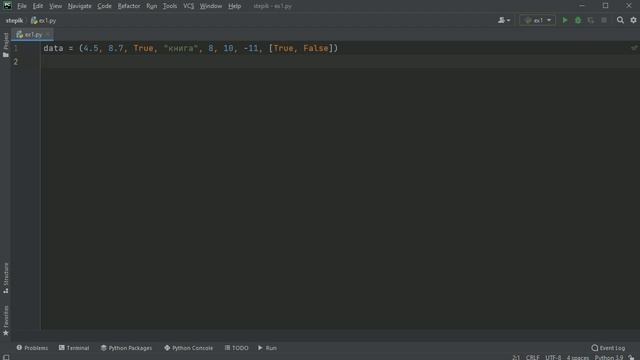Open the Refactor menu
The image size is (640, 360).
(x=129, y=6)
